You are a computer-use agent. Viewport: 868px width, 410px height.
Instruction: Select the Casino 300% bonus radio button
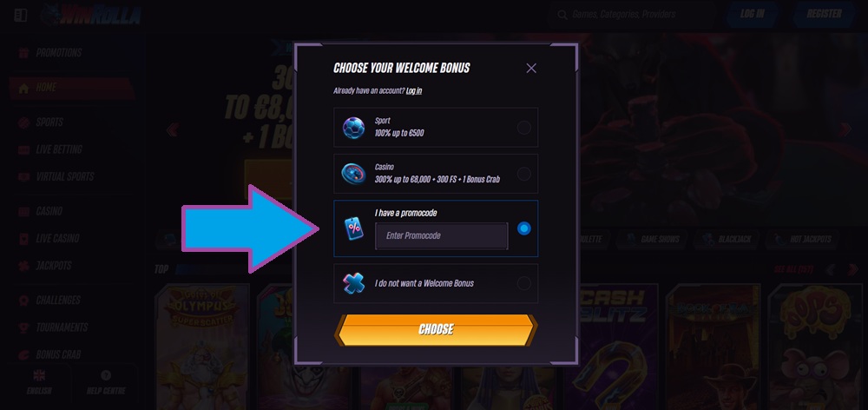523,174
